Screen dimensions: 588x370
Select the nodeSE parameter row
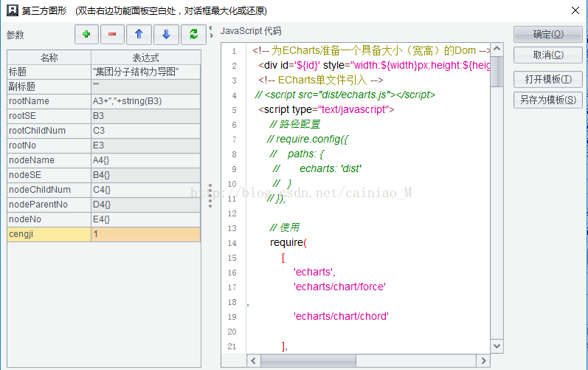(49, 175)
